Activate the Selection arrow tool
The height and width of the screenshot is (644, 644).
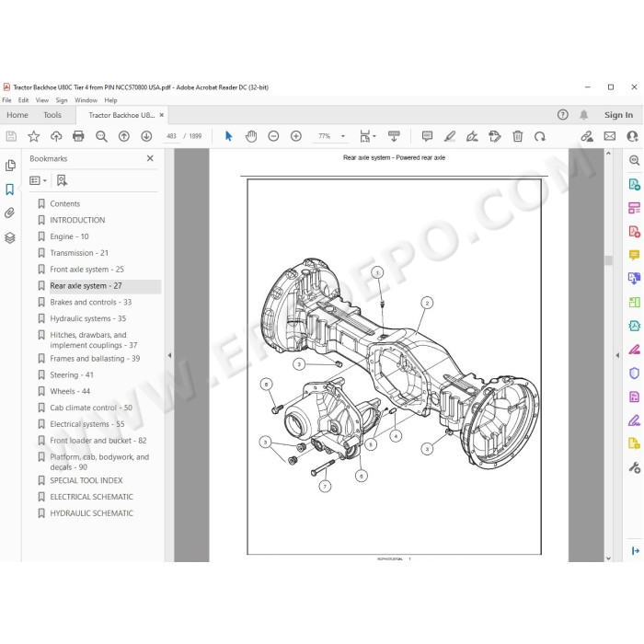(229, 136)
